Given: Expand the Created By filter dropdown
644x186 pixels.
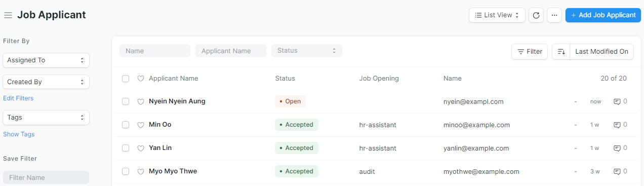Looking at the screenshot, I should (46, 82).
